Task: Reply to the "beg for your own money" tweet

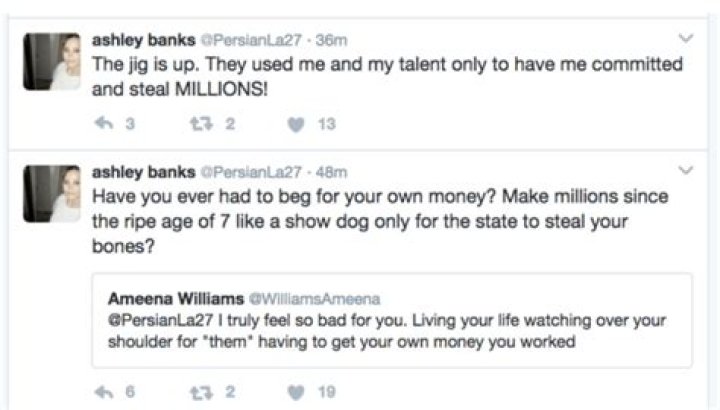Action: (101, 393)
